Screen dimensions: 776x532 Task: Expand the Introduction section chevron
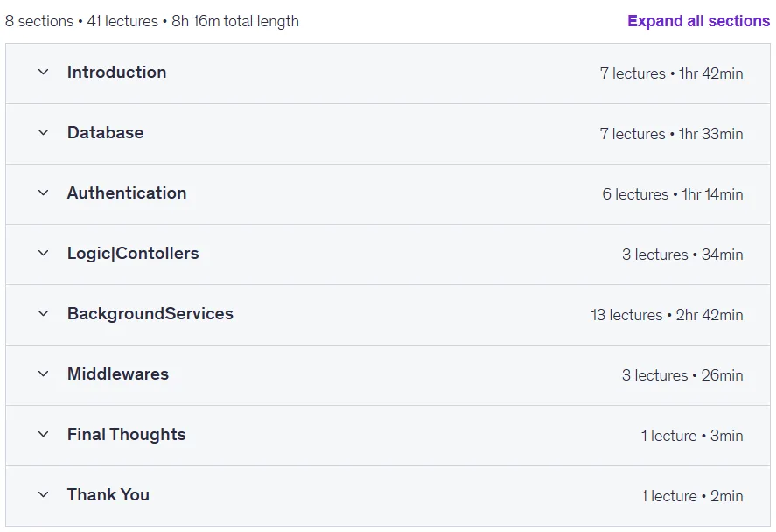44,73
